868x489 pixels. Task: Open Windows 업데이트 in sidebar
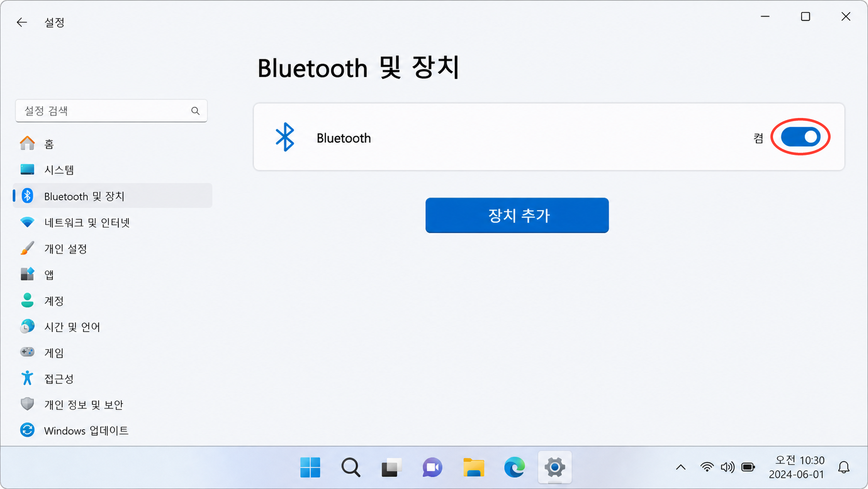click(112, 430)
